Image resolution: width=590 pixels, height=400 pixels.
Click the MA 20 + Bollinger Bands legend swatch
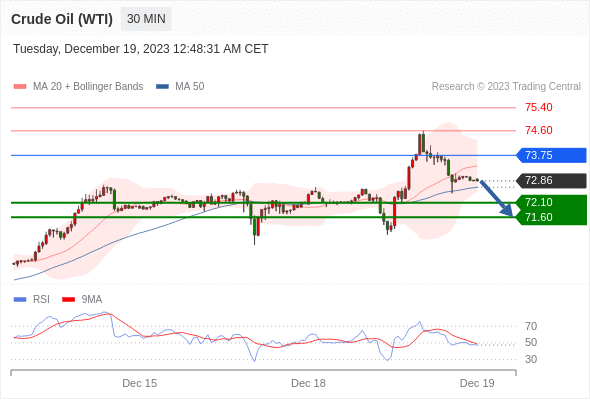[20, 87]
